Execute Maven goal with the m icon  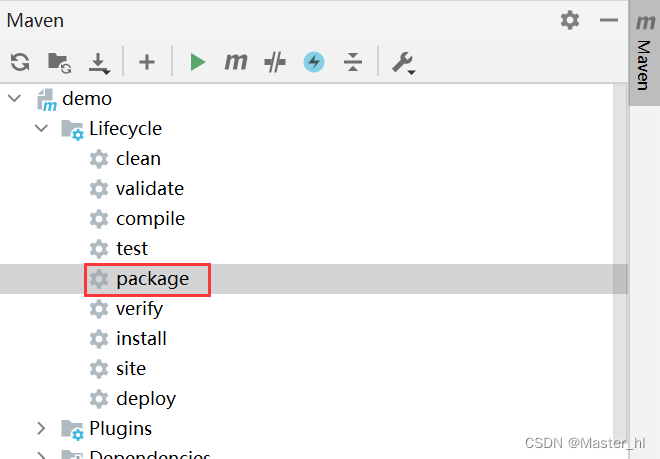tap(236, 61)
